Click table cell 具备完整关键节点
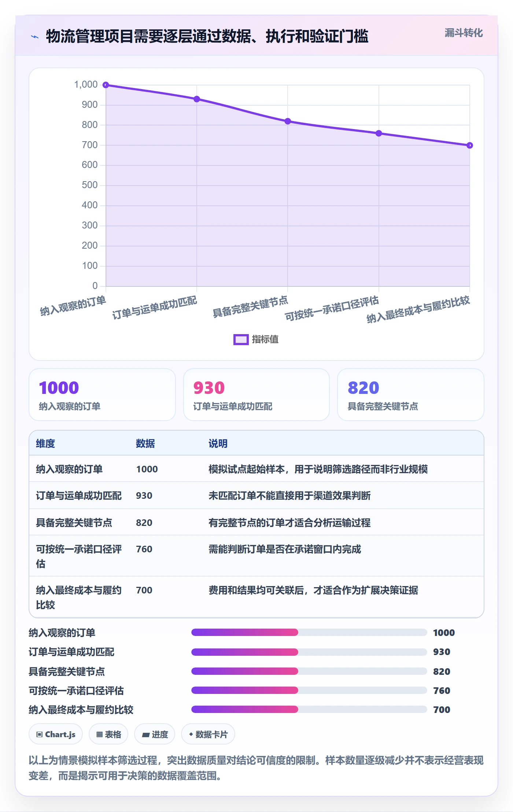The image size is (513, 812). click(x=74, y=523)
